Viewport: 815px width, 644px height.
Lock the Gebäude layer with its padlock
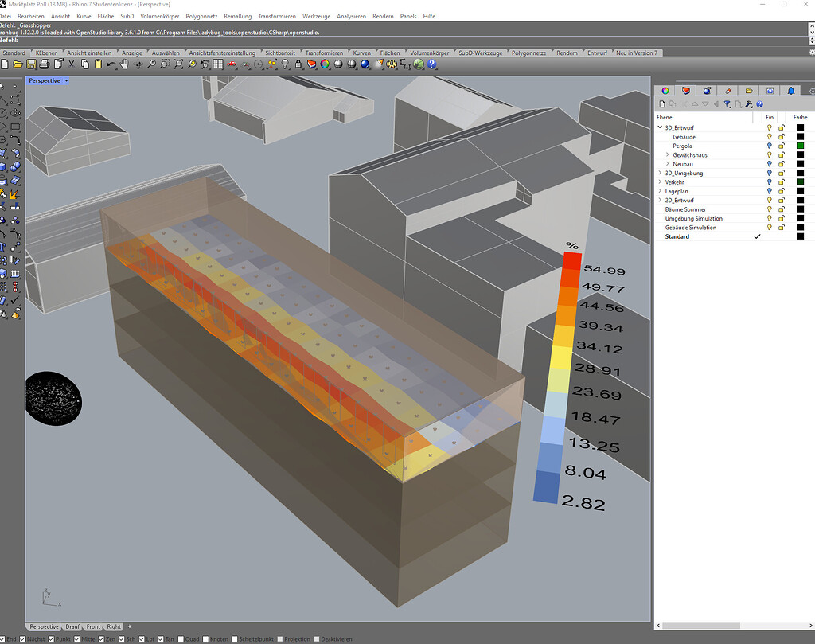782,137
